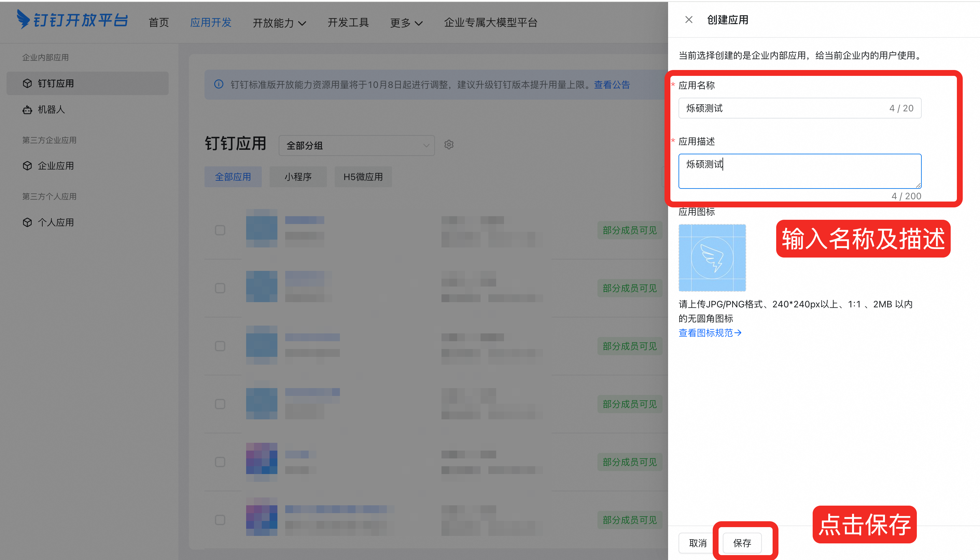
Task: Tick the first app row checkbox
Action: coord(220,230)
